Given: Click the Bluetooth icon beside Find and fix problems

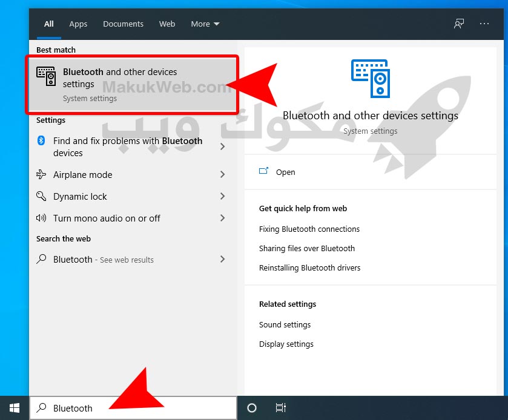Looking at the screenshot, I should click(x=41, y=141).
